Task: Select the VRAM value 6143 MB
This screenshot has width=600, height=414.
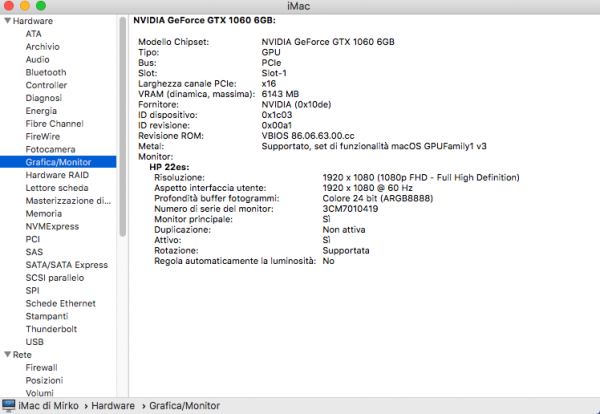Action: coord(280,94)
